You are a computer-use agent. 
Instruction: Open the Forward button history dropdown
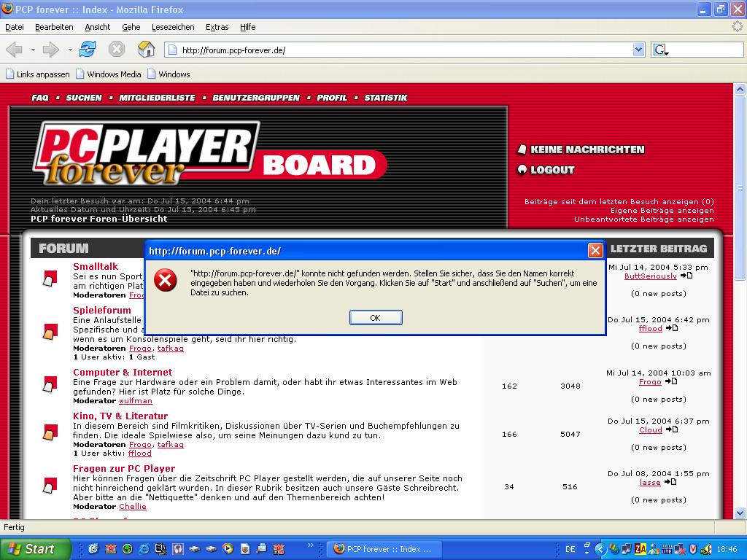click(70, 50)
